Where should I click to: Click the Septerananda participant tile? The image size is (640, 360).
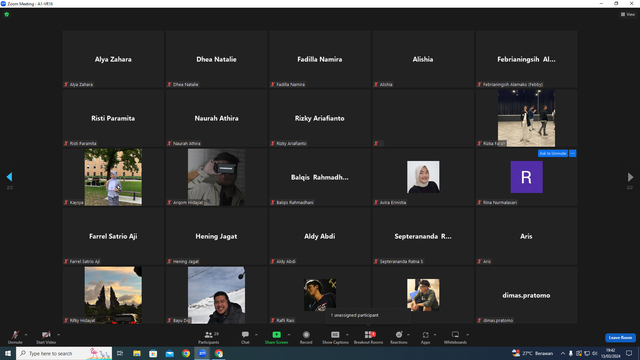pyautogui.click(x=423, y=236)
